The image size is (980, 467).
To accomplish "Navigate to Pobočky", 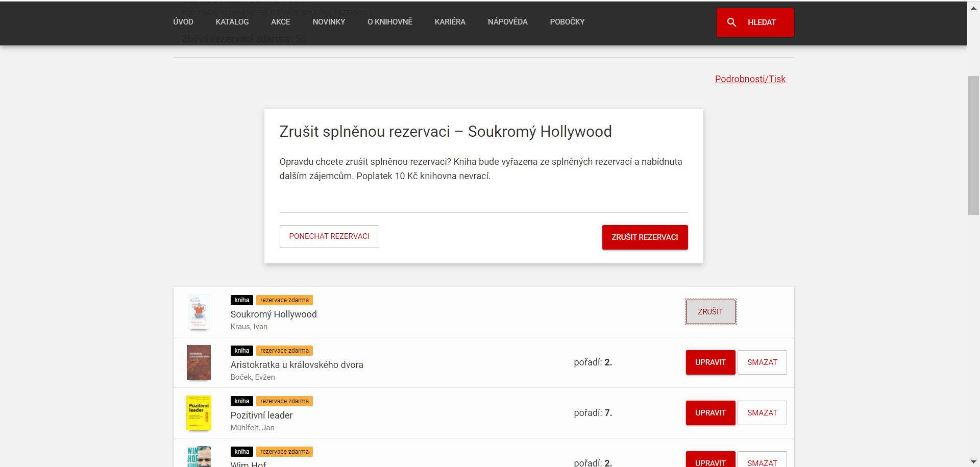I will [567, 22].
